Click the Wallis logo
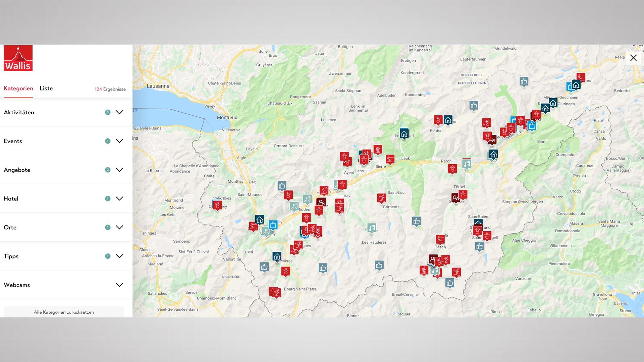 coord(18,58)
